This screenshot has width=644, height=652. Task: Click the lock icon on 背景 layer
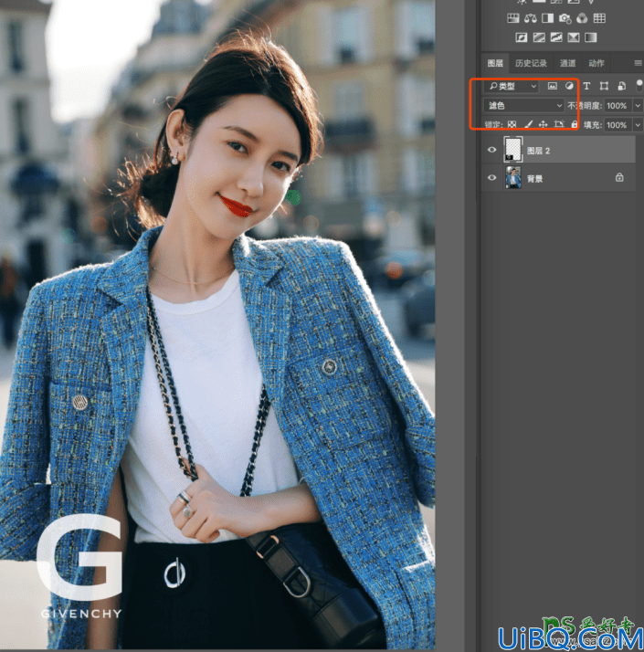[619, 177]
